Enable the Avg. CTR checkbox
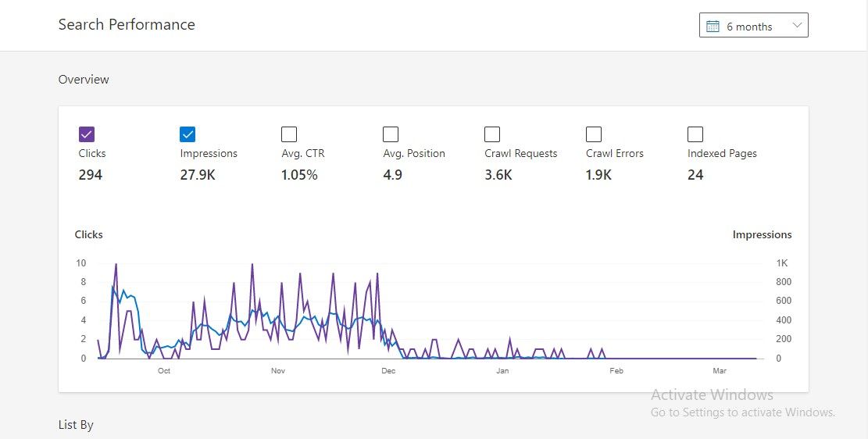The height and width of the screenshot is (439, 868). click(x=289, y=134)
